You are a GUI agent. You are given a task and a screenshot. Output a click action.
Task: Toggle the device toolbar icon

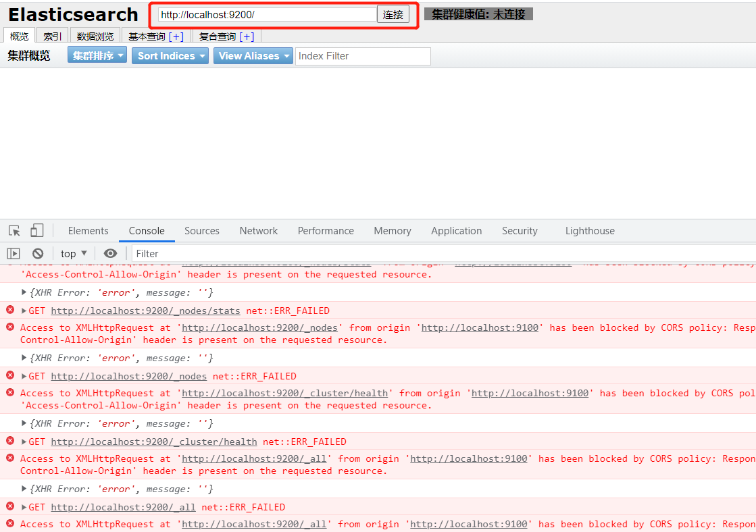pyautogui.click(x=37, y=231)
